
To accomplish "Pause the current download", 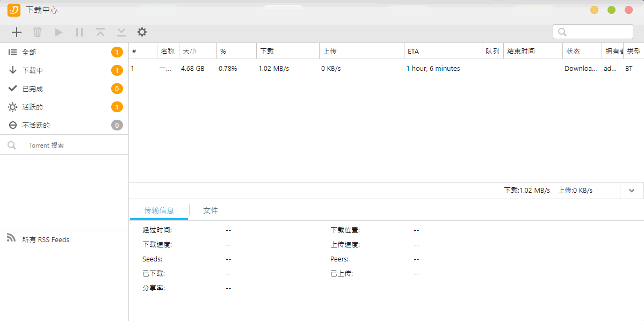I will [79, 32].
